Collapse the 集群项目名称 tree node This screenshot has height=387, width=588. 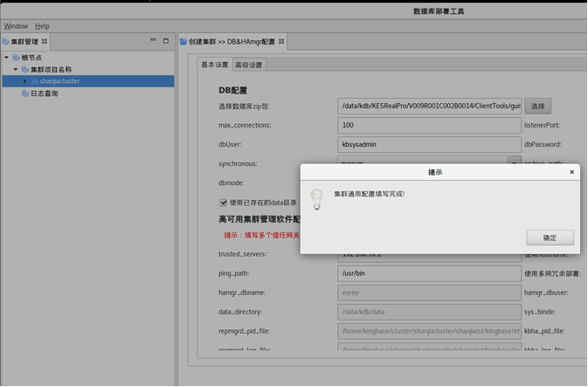click(16, 70)
